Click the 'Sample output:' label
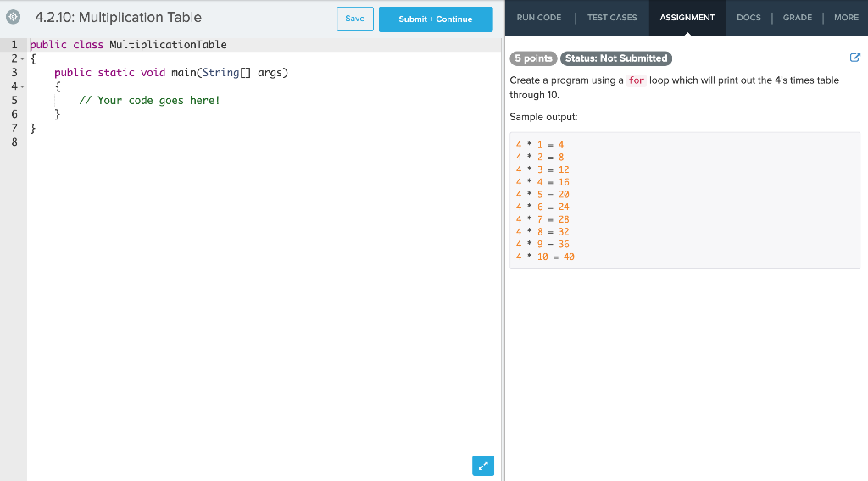This screenshot has height=481, width=868. coord(543,117)
